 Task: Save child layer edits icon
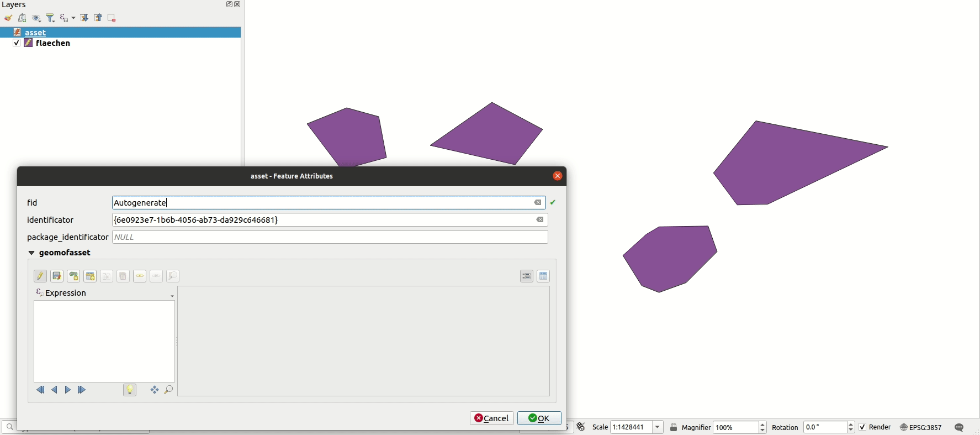pyautogui.click(x=57, y=276)
